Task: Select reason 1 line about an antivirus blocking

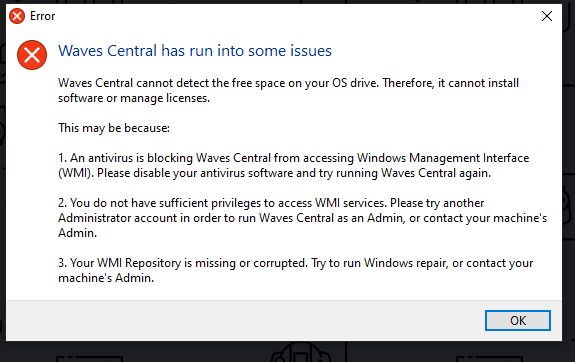Action: click(293, 158)
